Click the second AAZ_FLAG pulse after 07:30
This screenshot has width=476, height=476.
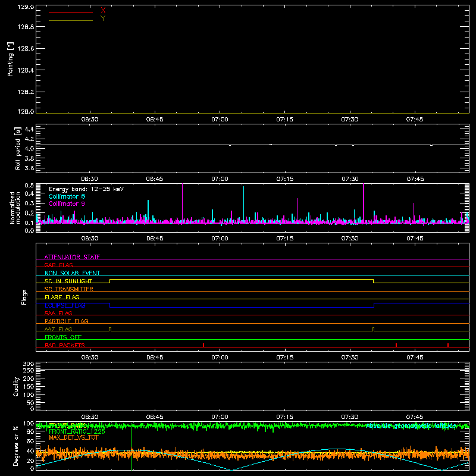coord(374,330)
